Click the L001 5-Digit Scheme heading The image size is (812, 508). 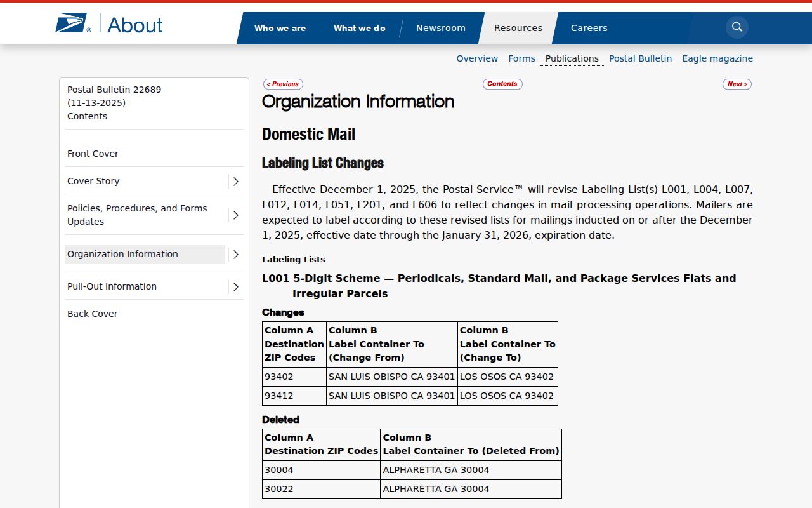[x=499, y=286]
